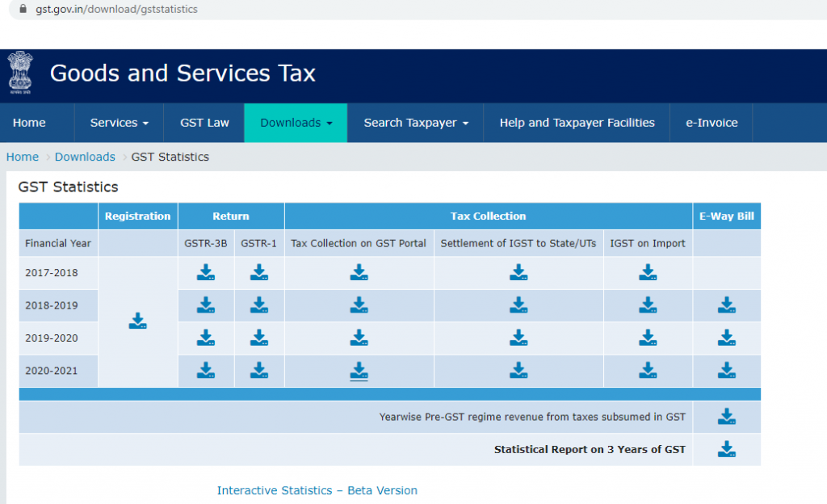
Task: Download Yearwise Pre-GST regime revenue file
Action: pyautogui.click(x=727, y=417)
